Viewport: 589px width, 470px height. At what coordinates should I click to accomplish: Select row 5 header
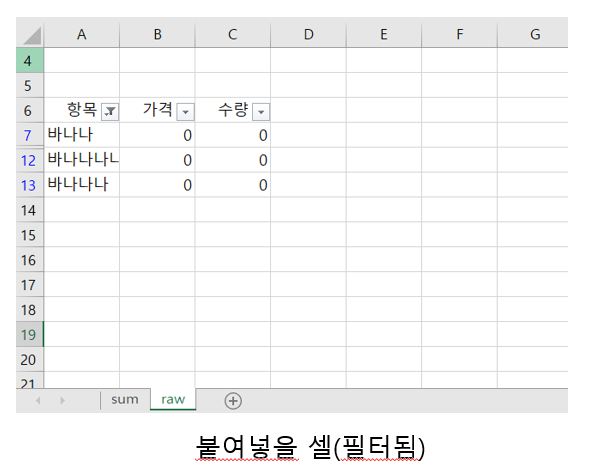[x=29, y=86]
